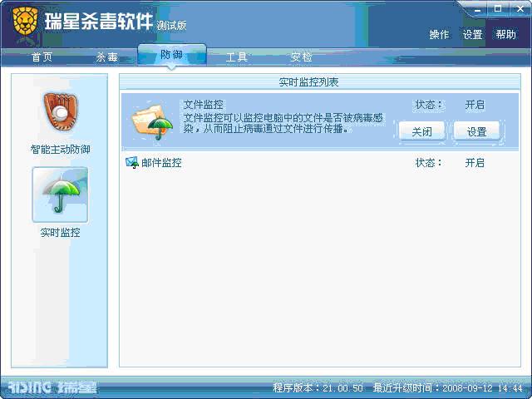532x399 pixels.
Task: Click the 文件监控 title text
Action: pyautogui.click(x=203, y=105)
